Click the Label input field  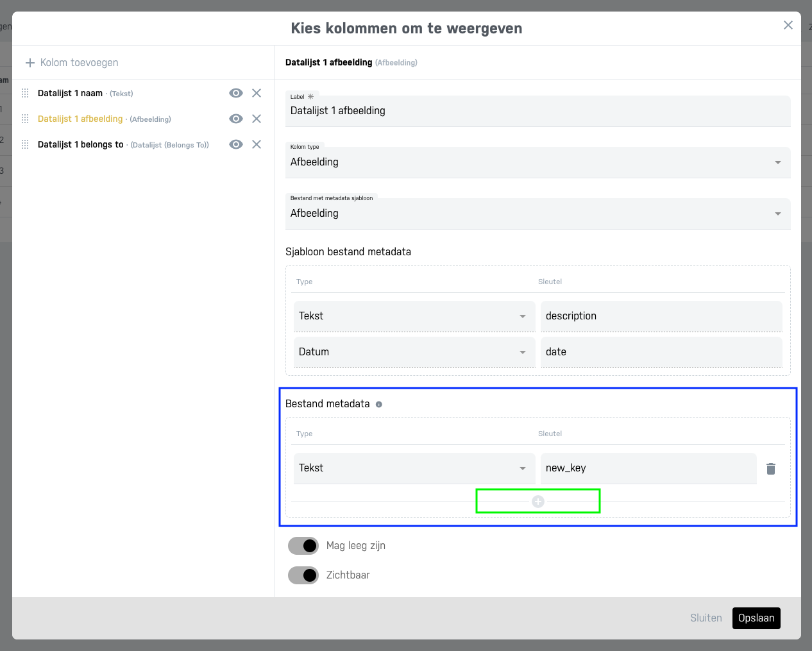coord(537,111)
